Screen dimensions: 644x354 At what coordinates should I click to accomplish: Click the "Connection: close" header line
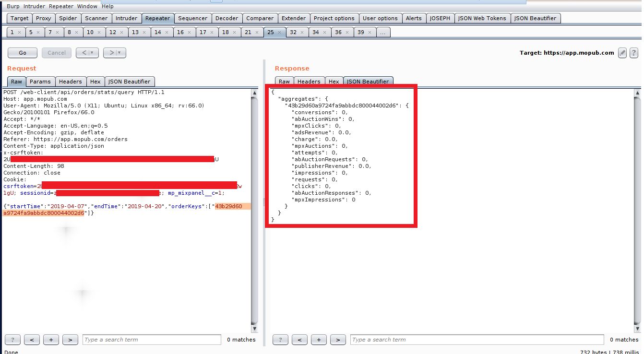click(32, 173)
